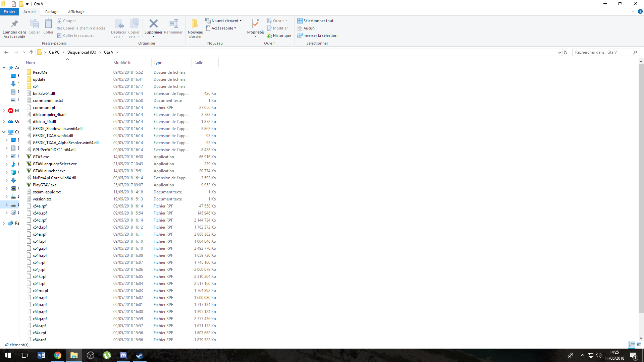Collapse Ce PC tree node
Screen dimensions: 644x362
click(x=4, y=132)
